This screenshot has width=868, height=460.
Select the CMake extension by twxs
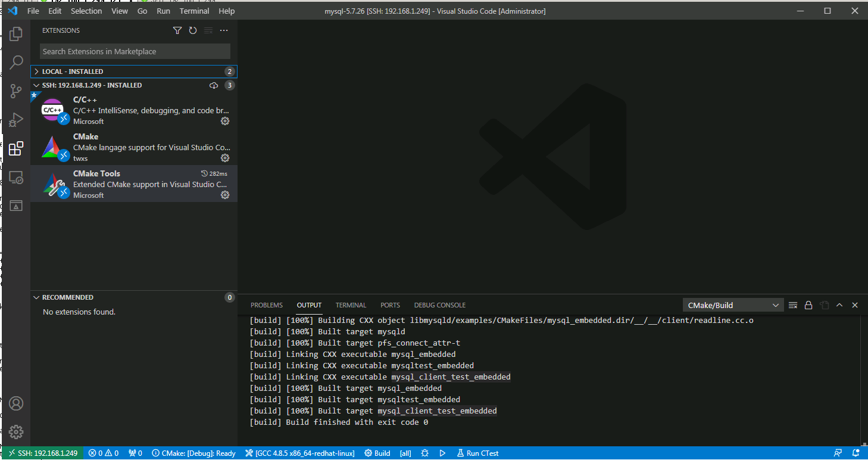coord(134,147)
